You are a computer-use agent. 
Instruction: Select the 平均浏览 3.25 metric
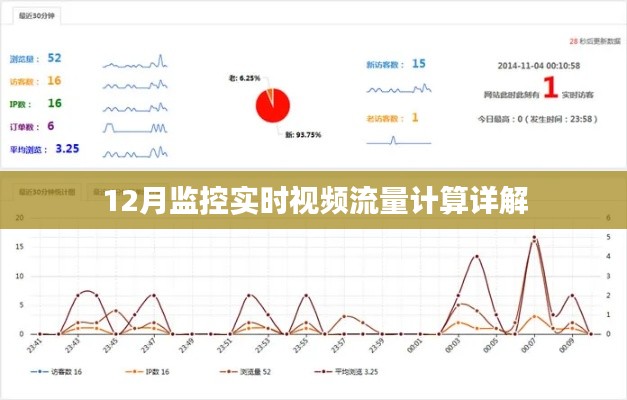pyautogui.click(x=44, y=149)
